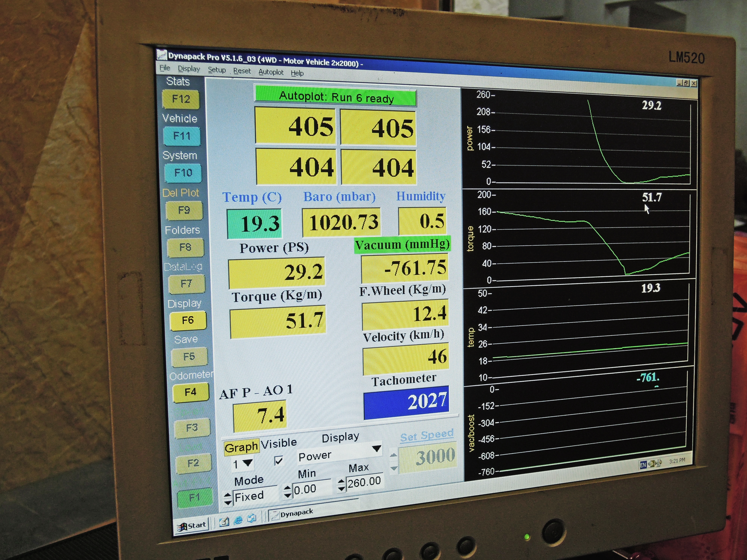
Task: Open the File menu
Action: pos(165,68)
